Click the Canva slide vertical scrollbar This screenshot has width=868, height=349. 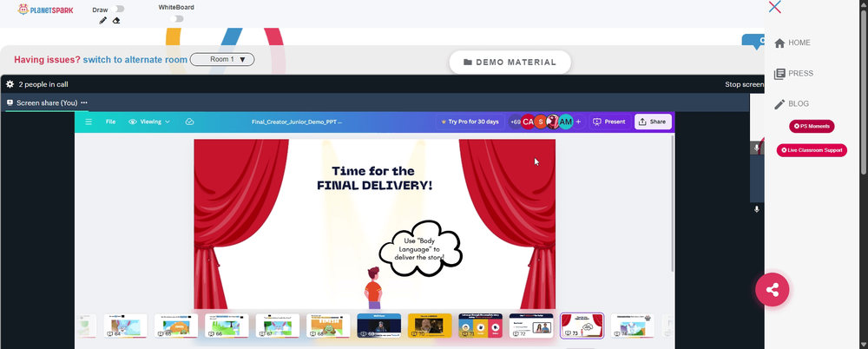point(673,205)
